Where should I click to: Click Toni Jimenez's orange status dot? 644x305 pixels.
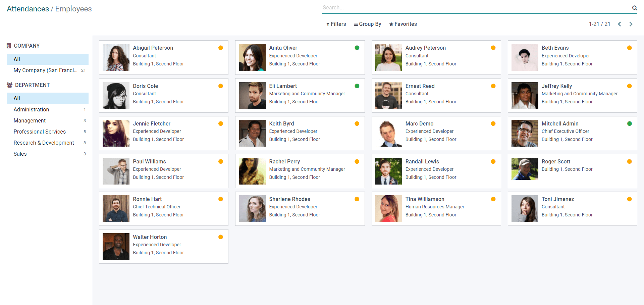click(x=630, y=199)
